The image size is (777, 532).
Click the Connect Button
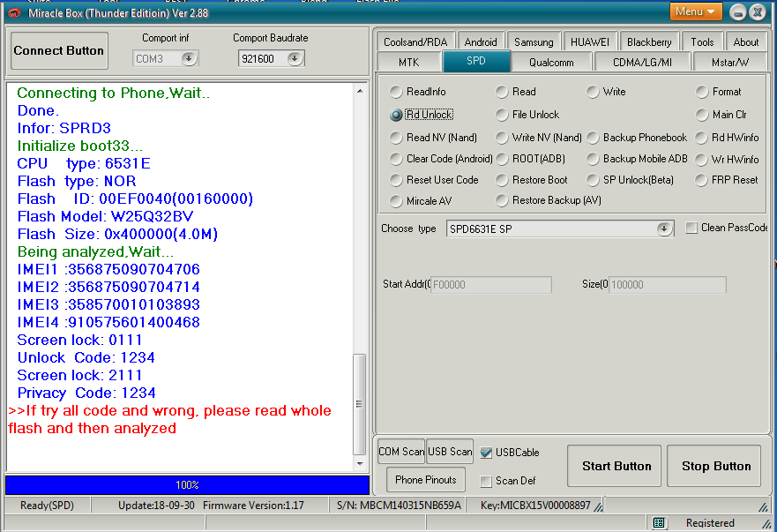point(59,50)
